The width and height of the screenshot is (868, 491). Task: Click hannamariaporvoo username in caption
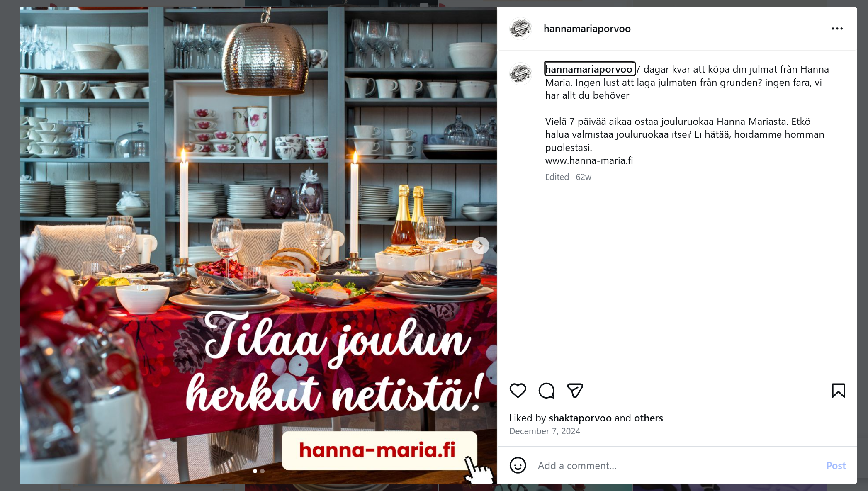click(589, 69)
